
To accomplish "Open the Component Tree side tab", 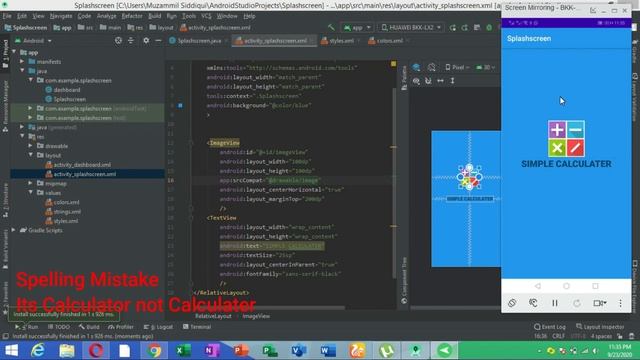I will point(404,280).
